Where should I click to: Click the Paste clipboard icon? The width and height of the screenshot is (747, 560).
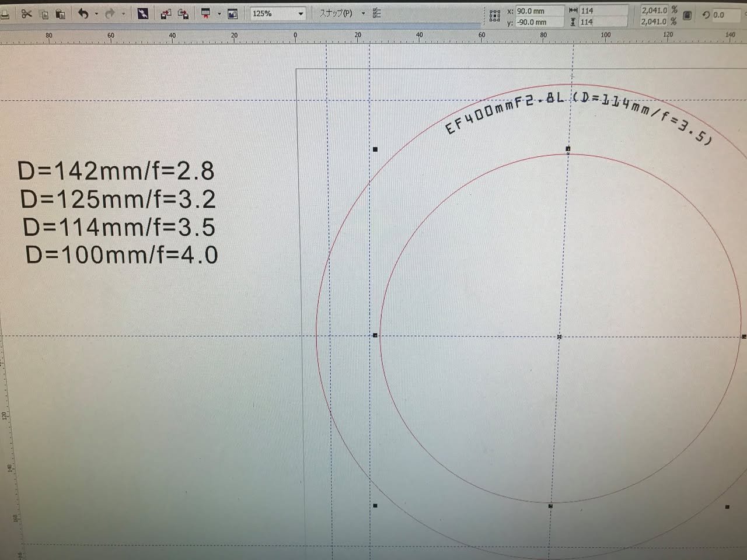(60, 14)
